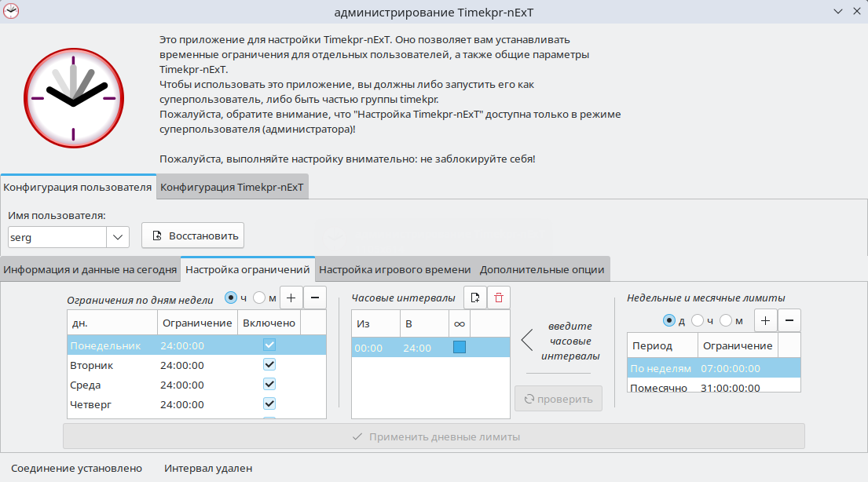Click the Timekpr clock logo image
Image resolution: width=868 pixels, height=482 pixels.
click(x=74, y=98)
